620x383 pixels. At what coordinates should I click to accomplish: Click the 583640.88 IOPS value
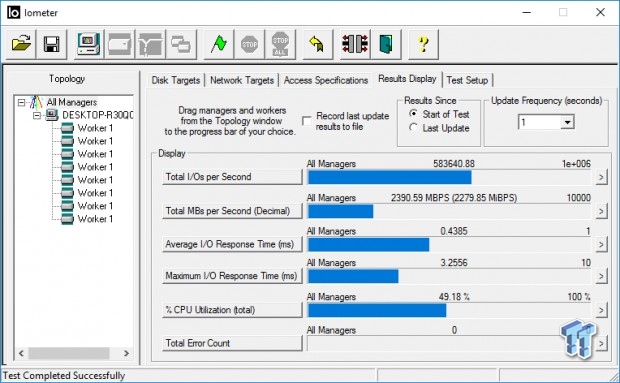(x=454, y=164)
